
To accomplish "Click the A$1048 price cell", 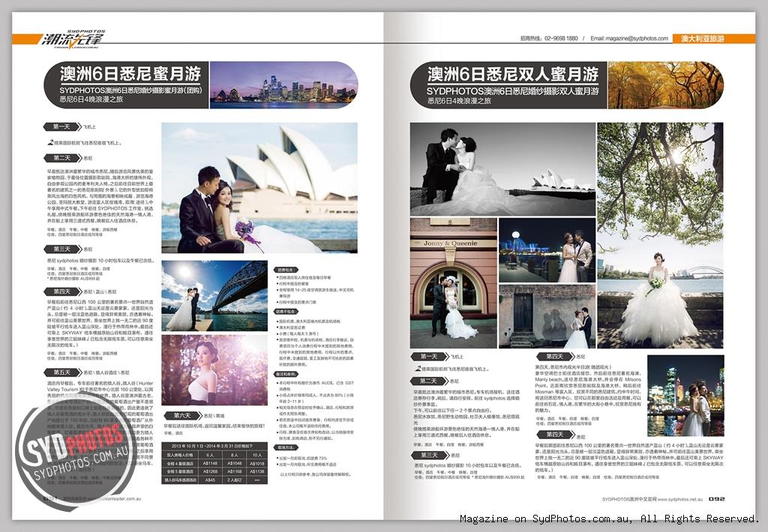I will tap(234, 464).
